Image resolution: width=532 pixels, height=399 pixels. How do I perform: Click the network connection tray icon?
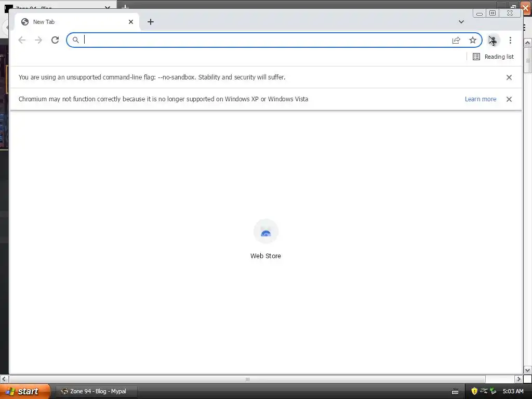(x=484, y=391)
